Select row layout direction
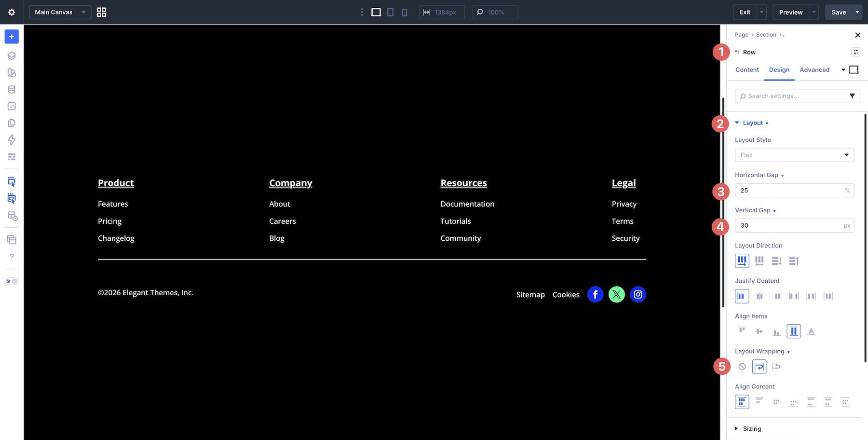868x440 pixels. point(742,261)
